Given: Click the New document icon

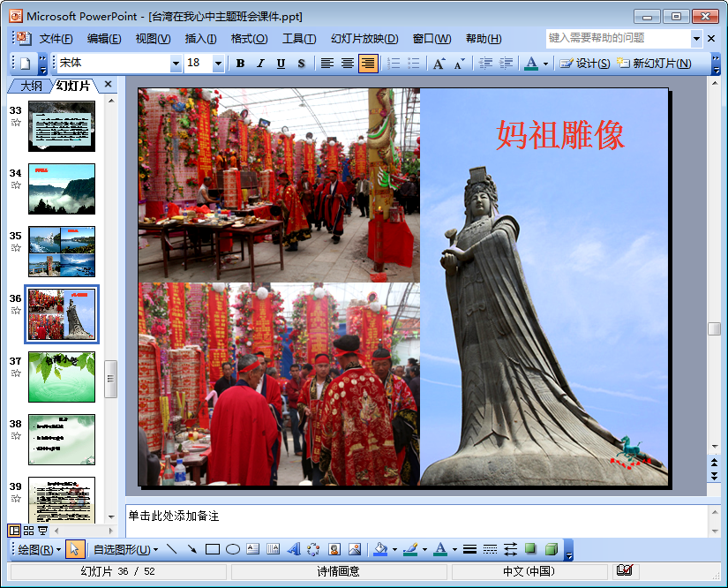Looking at the screenshot, I should click(25, 64).
